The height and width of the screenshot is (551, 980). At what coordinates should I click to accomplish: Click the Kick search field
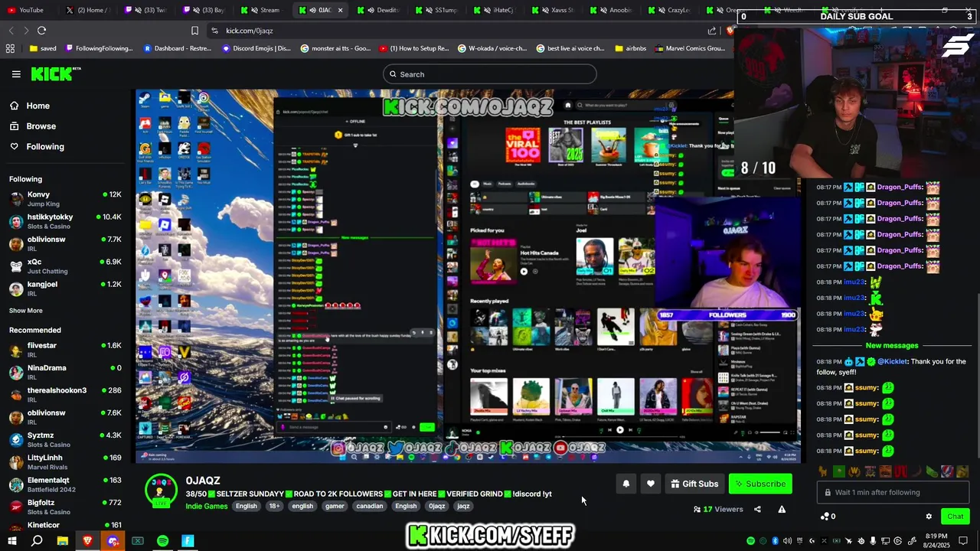pyautogui.click(x=490, y=74)
